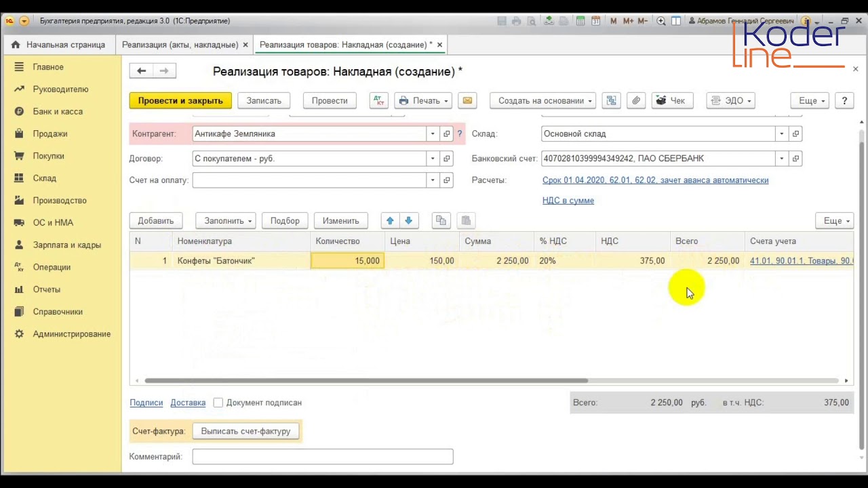
Task: Move row up with arrow icon
Action: [x=390, y=221]
